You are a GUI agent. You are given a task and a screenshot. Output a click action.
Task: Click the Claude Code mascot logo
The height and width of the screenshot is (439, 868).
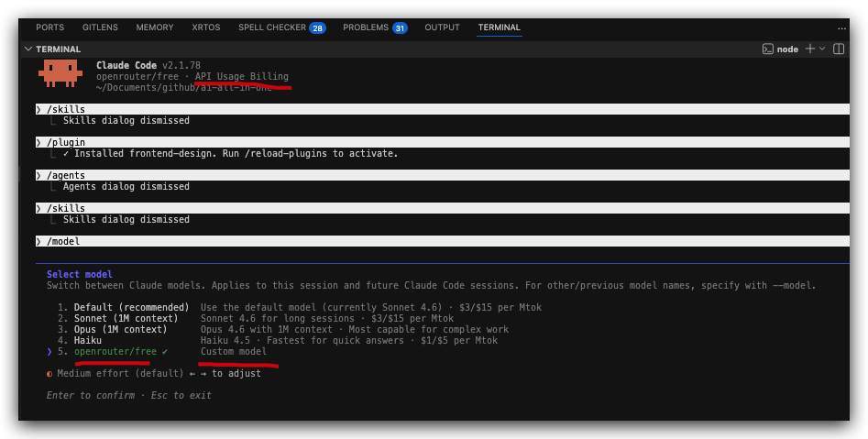pyautogui.click(x=60, y=73)
